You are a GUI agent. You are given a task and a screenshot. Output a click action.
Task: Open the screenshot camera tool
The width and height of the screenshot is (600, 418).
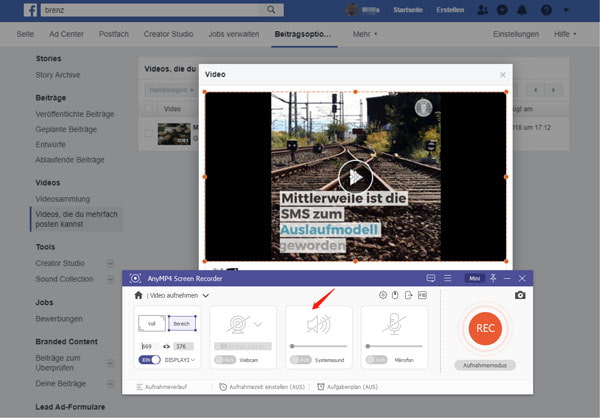click(x=520, y=295)
